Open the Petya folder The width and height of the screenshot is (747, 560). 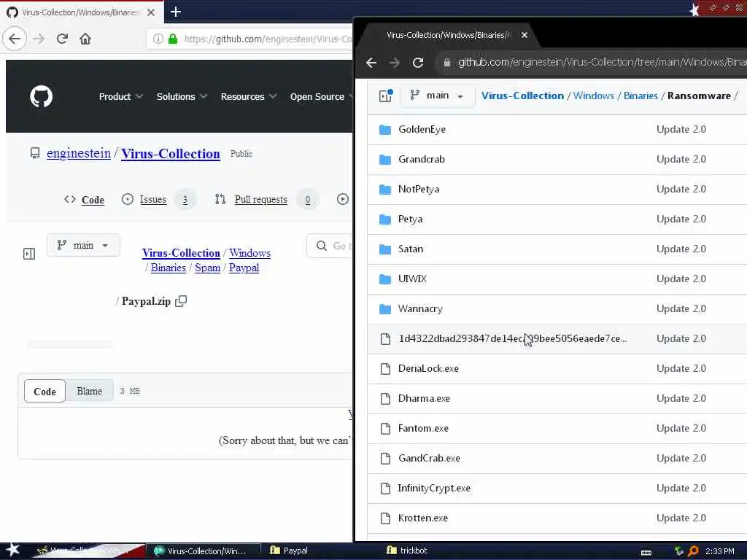pos(410,219)
